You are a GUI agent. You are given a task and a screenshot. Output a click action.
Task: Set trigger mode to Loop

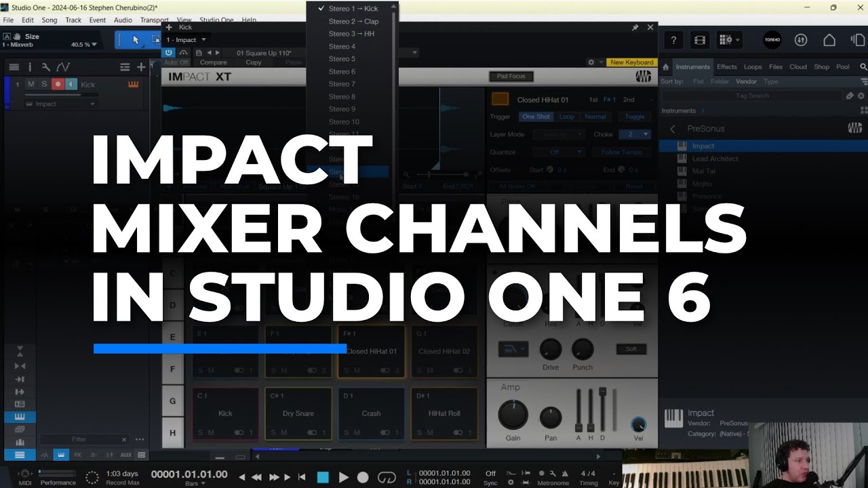(567, 117)
